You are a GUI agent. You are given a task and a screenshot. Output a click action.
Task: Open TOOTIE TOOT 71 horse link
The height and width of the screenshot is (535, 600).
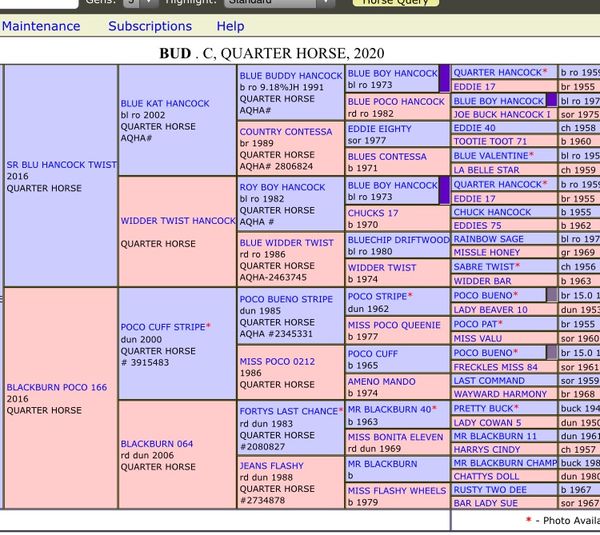[x=490, y=142]
